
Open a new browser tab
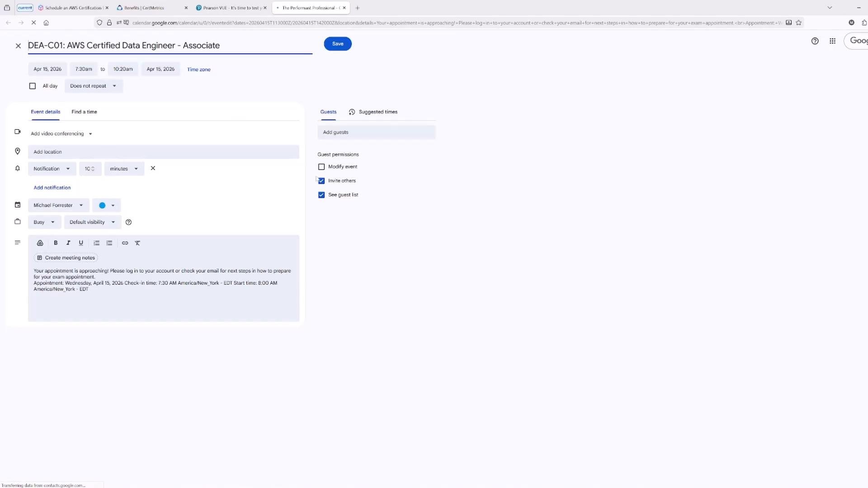click(x=357, y=8)
